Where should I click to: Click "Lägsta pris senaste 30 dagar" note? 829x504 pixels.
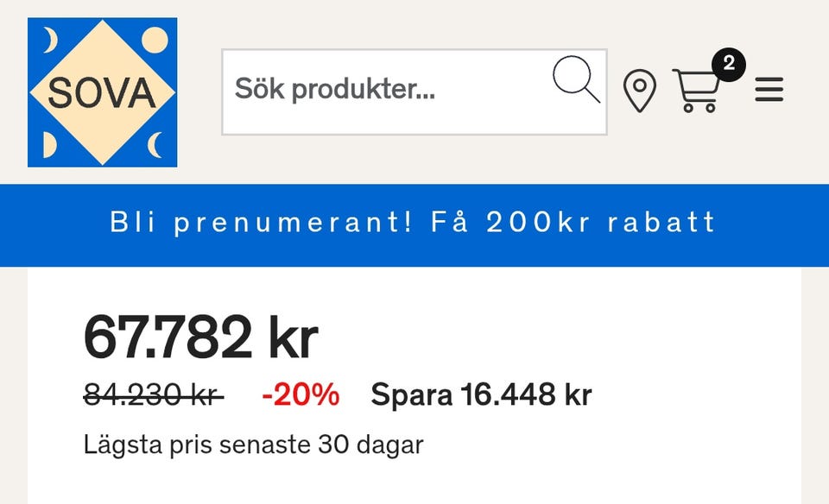coord(253,445)
